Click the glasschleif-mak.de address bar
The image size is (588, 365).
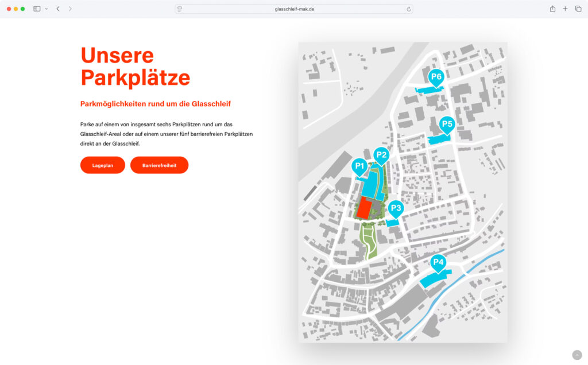click(294, 9)
